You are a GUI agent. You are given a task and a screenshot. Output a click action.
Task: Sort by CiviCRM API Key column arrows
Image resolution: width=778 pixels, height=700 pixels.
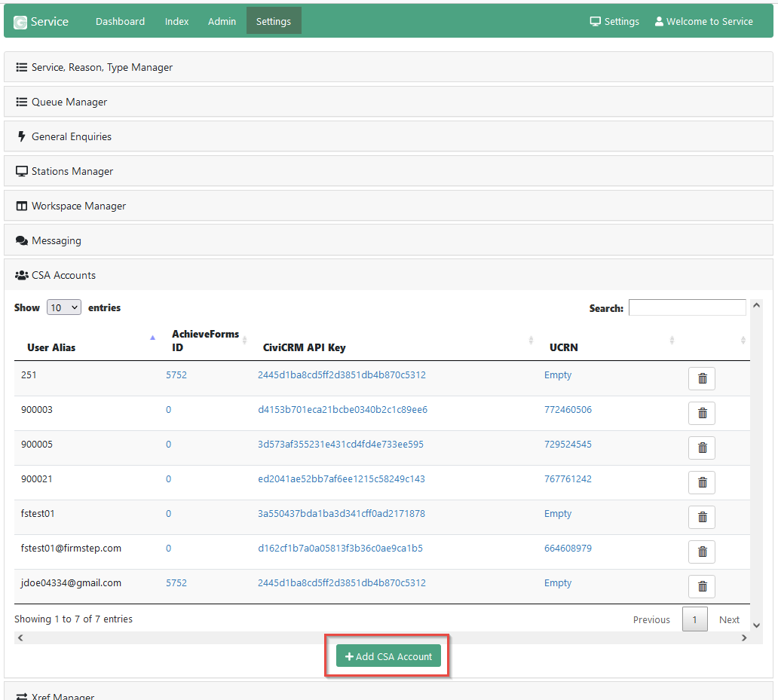pyautogui.click(x=531, y=340)
